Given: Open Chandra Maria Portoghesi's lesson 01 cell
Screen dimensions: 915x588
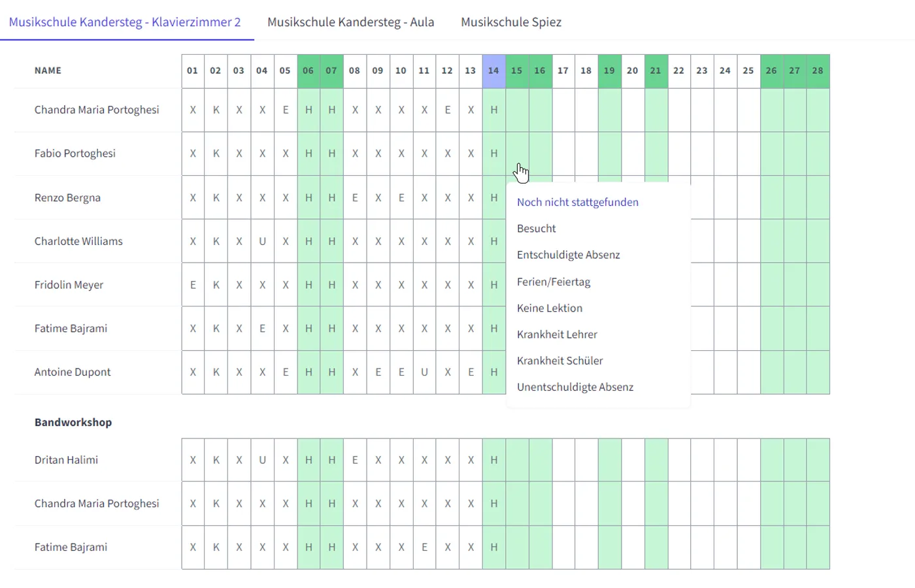Looking at the screenshot, I should pyautogui.click(x=193, y=110).
